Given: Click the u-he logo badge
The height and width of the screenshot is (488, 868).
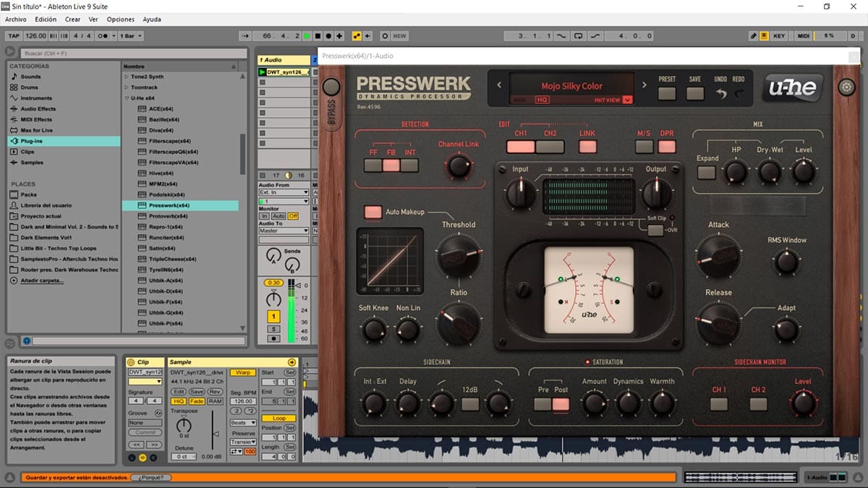Looking at the screenshot, I should 792,87.
